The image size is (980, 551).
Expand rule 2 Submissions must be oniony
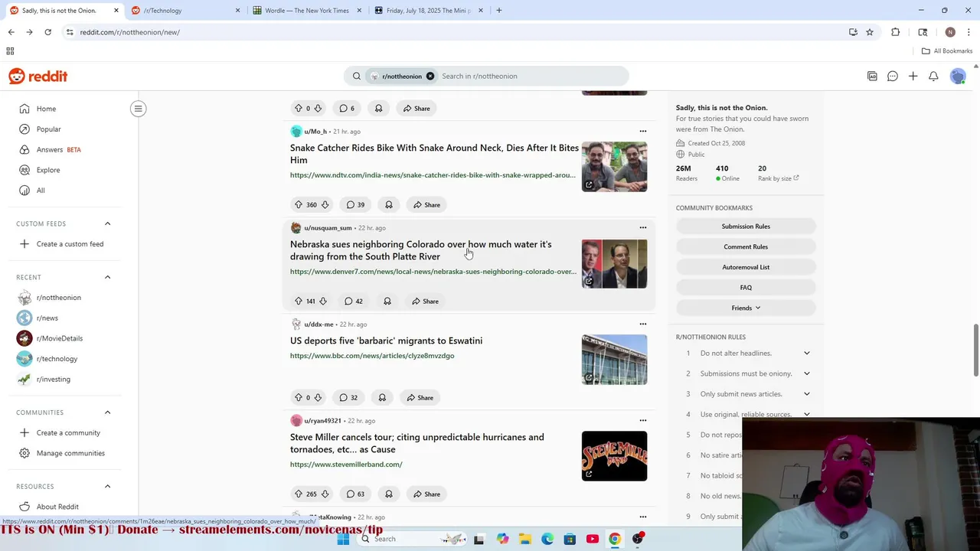(x=806, y=373)
